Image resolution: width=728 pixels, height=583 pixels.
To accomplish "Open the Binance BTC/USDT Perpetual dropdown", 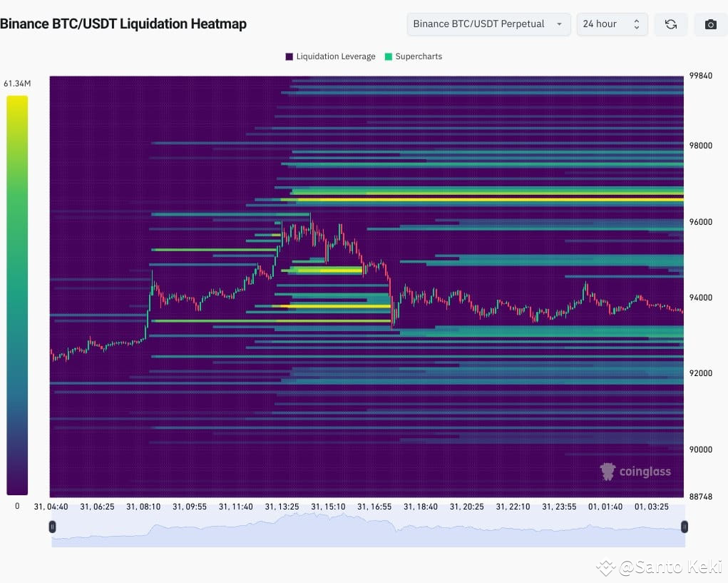I will coord(488,24).
